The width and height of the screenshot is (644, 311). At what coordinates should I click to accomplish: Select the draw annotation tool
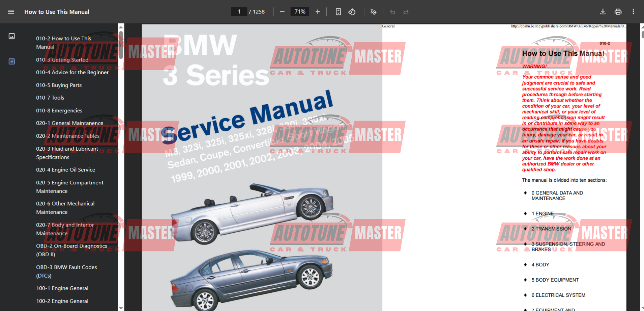(x=373, y=12)
